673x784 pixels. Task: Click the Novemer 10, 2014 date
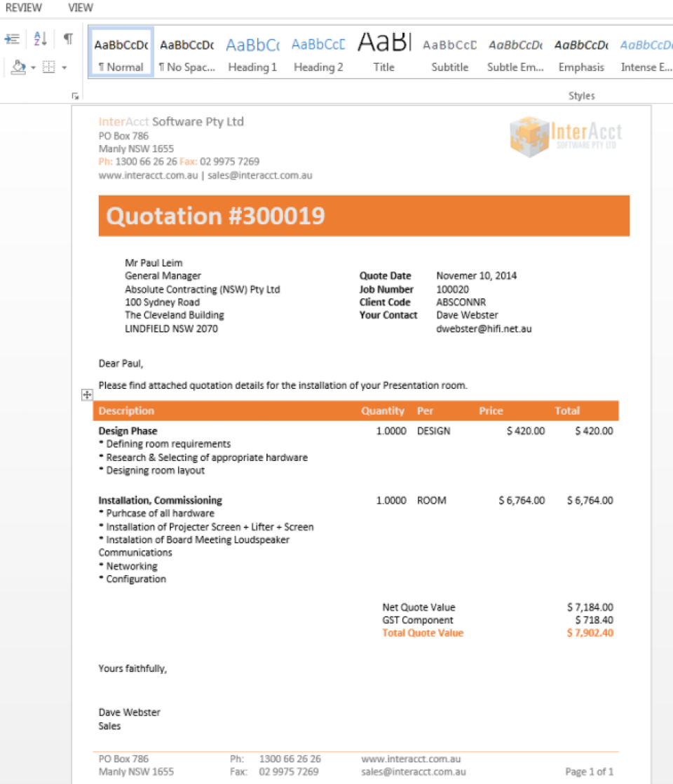(x=476, y=276)
